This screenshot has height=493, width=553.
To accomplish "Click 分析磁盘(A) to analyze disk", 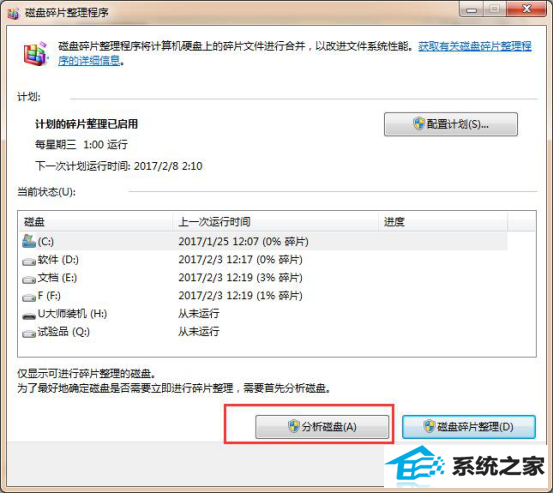I will 322,427.
